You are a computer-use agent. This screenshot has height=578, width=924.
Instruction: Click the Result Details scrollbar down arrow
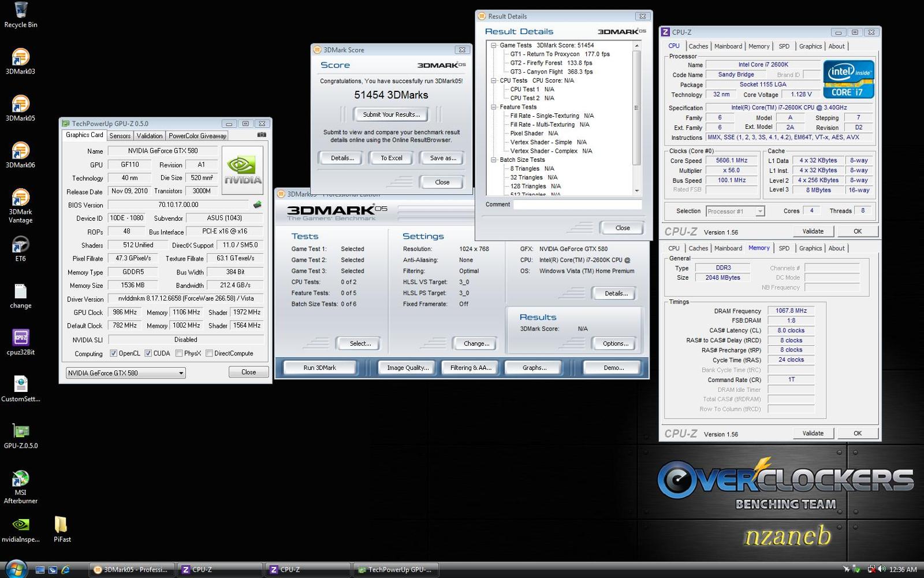637,191
